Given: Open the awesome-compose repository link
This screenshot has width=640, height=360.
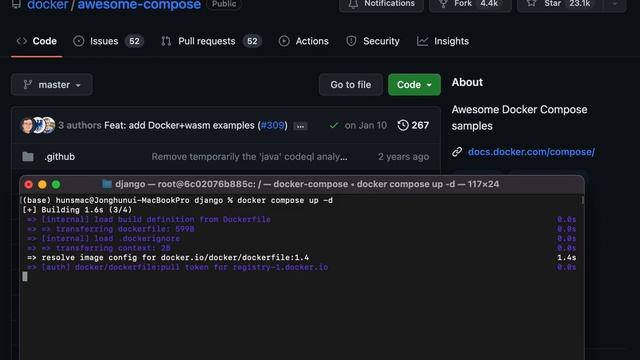Looking at the screenshot, I should (x=139, y=5).
